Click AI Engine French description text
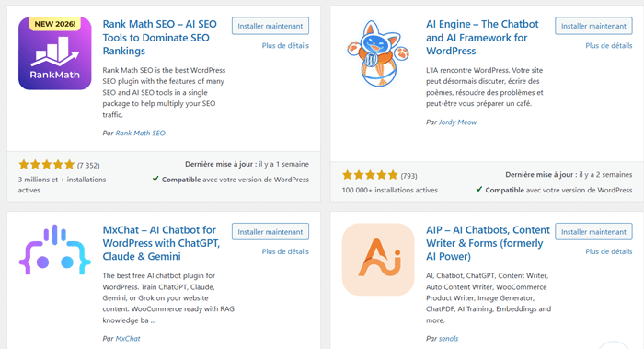644x349 pixels. pos(485,87)
